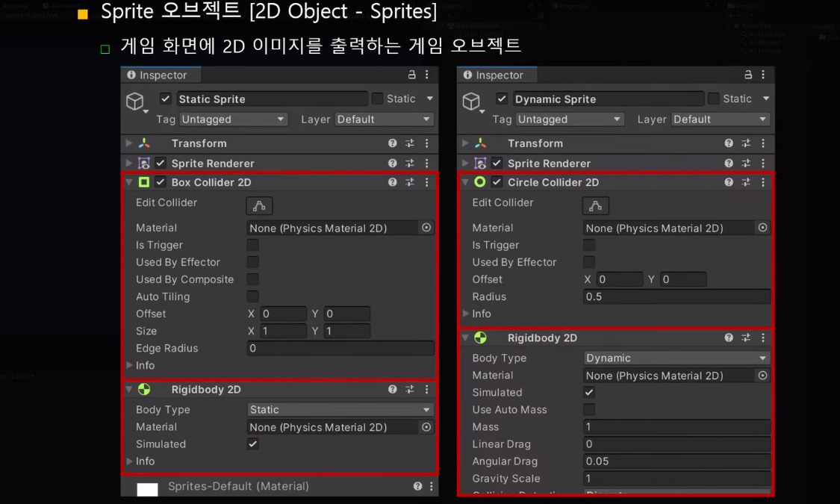Viewport: 840px width, 504px height.
Task: Enable Is Trigger on Box Collider 2D
Action: point(253,245)
